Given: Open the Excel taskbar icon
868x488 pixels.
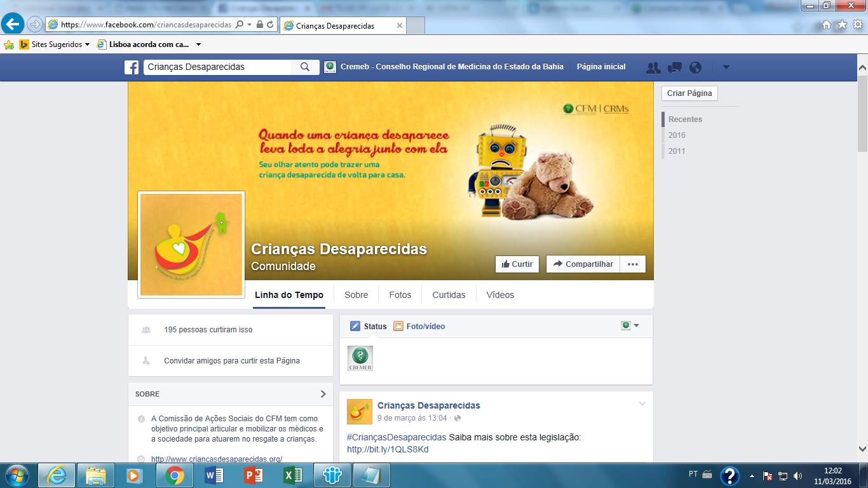Looking at the screenshot, I should (292, 475).
